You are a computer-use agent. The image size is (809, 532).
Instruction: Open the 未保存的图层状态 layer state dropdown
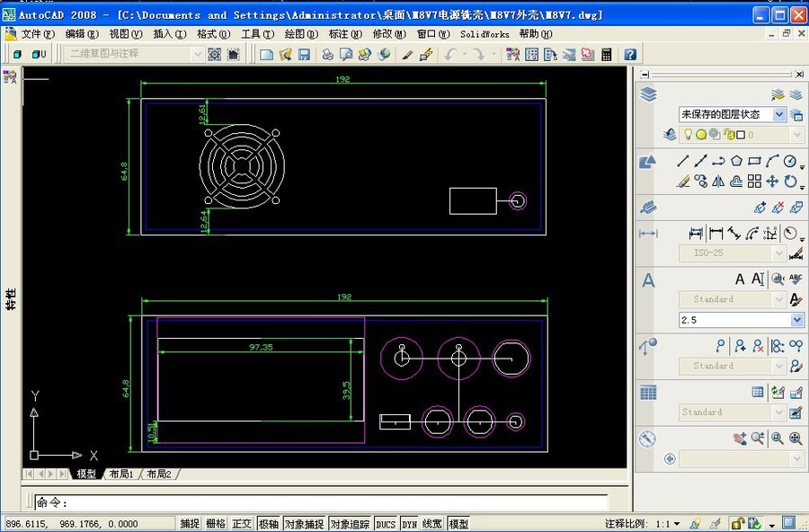pos(732,114)
